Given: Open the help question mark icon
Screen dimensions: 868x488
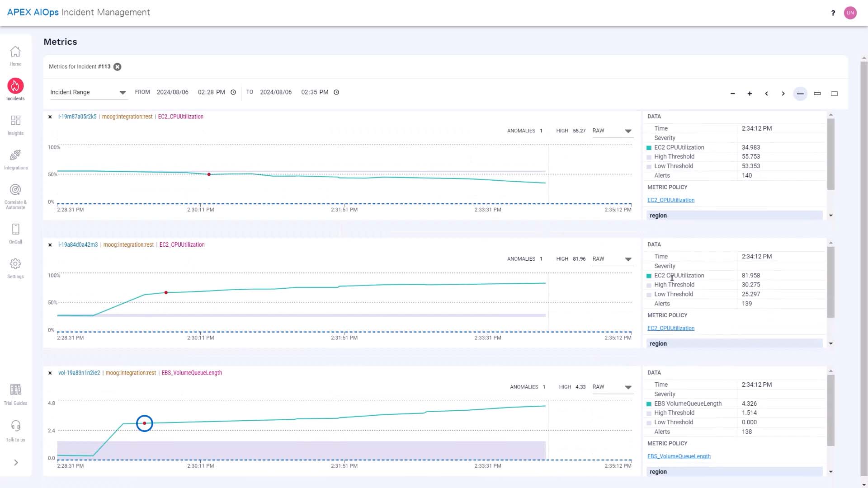Looking at the screenshot, I should (x=833, y=13).
